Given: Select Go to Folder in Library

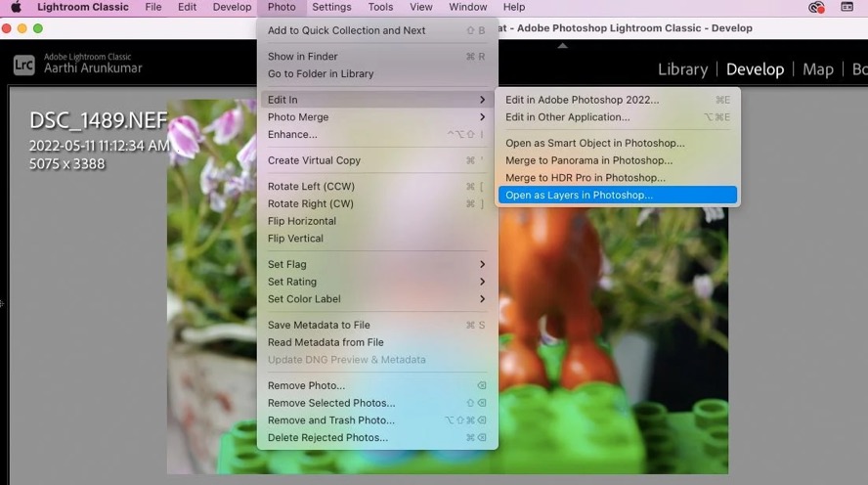Looking at the screenshot, I should pyautogui.click(x=376, y=73).
